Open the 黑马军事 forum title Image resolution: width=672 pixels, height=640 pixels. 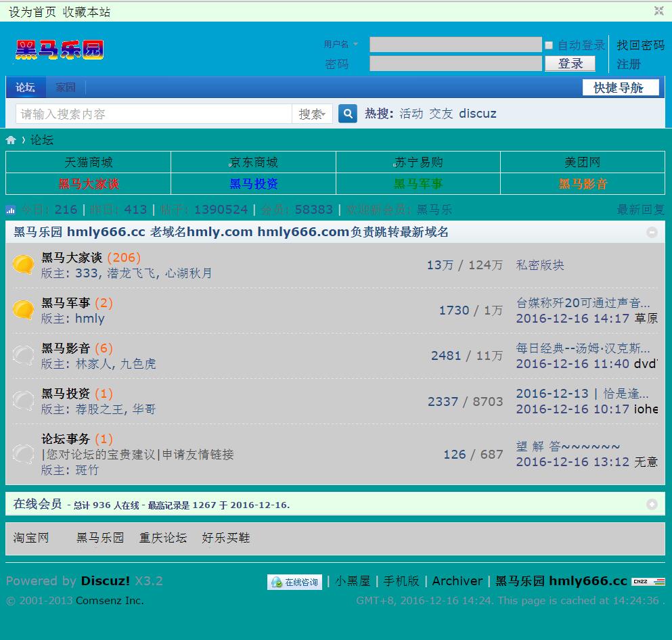[x=66, y=303]
